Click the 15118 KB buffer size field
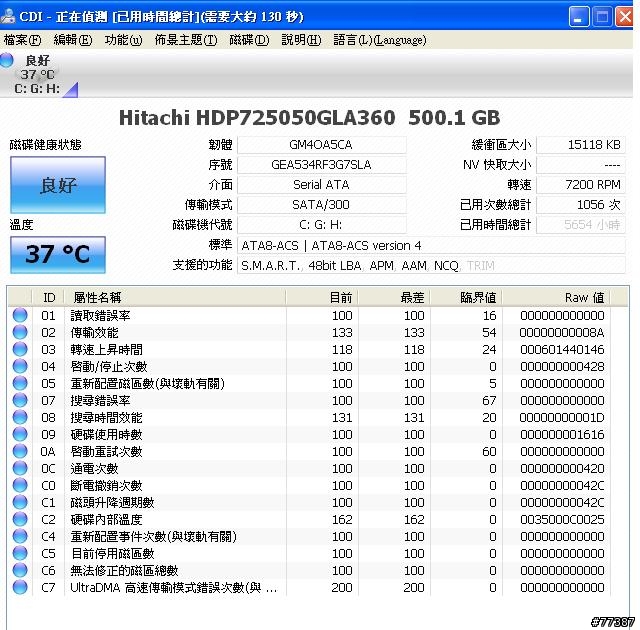The width and height of the screenshot is (640, 630). click(x=581, y=145)
